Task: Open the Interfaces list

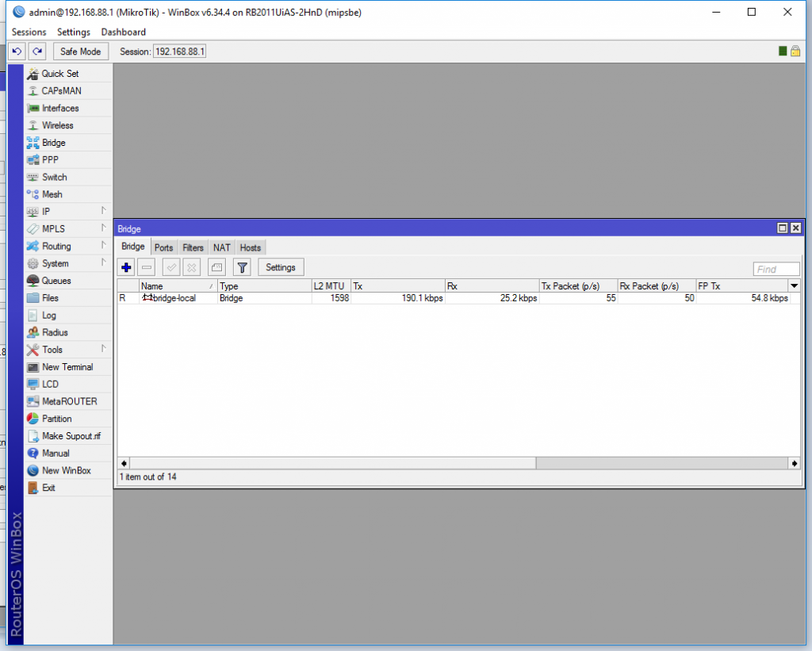Action: click(68, 108)
